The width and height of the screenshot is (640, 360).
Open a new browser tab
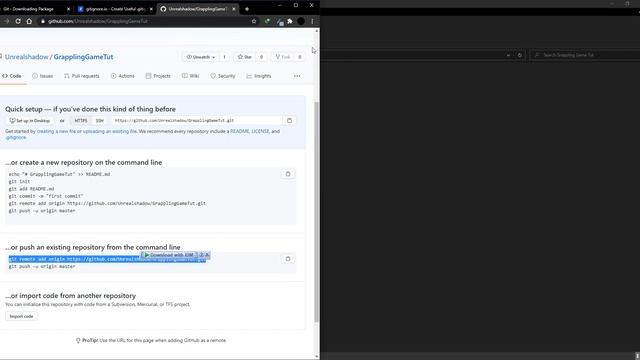(247, 9)
